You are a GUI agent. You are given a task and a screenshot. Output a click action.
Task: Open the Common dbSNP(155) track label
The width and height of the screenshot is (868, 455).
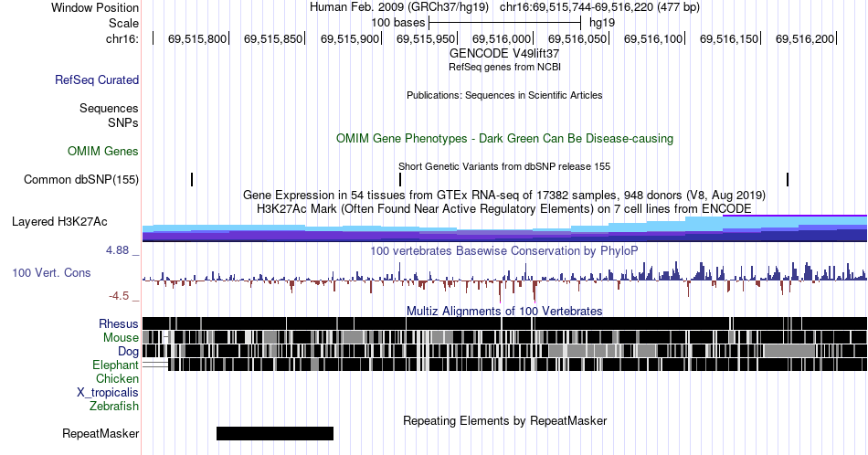tap(81, 179)
